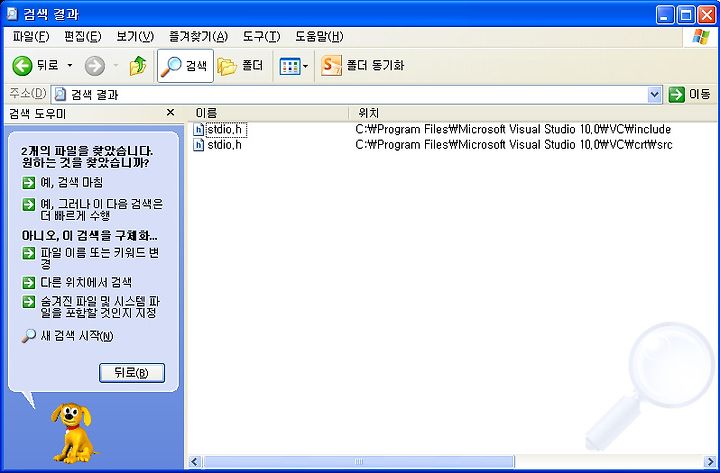720x473 pixels.
Task: Click 예, 검색 마침 link
Action: pos(72,183)
